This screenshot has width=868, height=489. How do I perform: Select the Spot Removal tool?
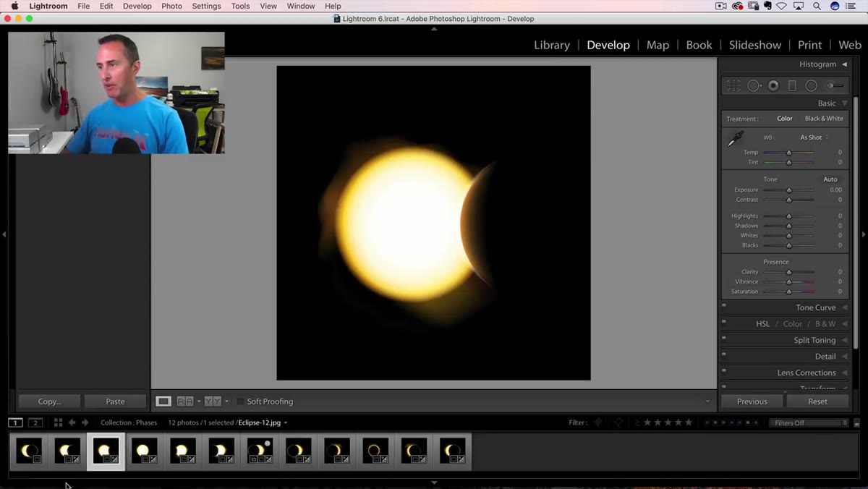point(754,85)
